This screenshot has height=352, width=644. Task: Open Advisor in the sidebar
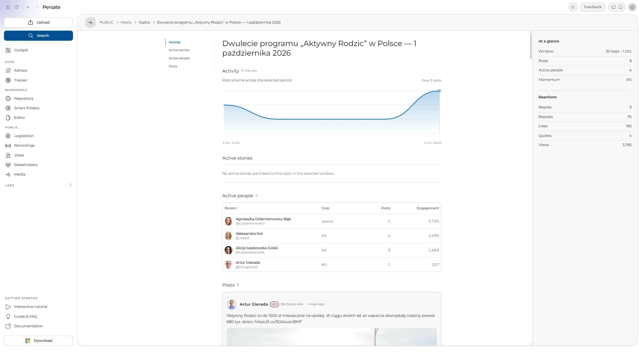click(x=38, y=71)
